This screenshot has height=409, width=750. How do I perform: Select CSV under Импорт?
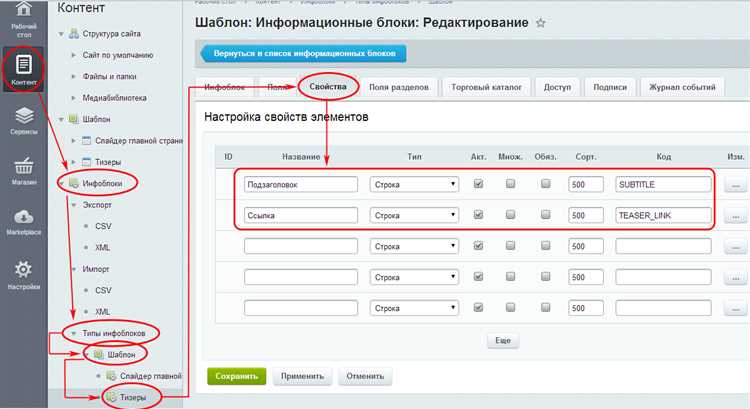pos(103,290)
